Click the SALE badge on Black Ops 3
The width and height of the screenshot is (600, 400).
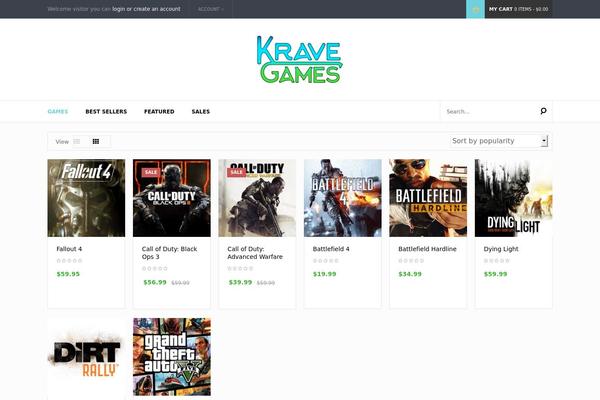[x=151, y=172]
